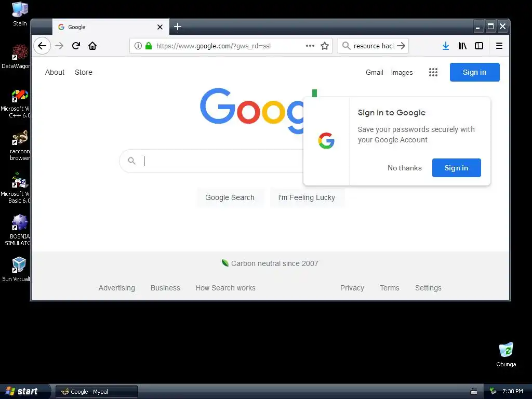The width and height of the screenshot is (532, 399).
Task: Open the downloads arrow panel
Action: pyautogui.click(x=445, y=46)
